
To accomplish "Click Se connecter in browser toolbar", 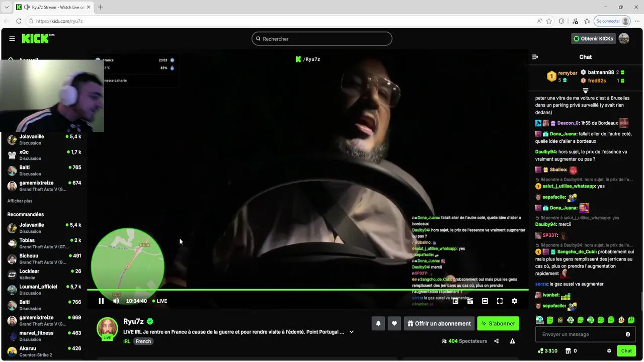I will click(x=612, y=21).
